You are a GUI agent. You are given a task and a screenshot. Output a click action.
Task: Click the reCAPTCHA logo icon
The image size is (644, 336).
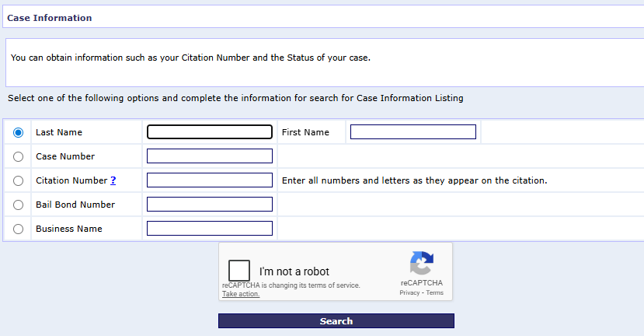[421, 263]
